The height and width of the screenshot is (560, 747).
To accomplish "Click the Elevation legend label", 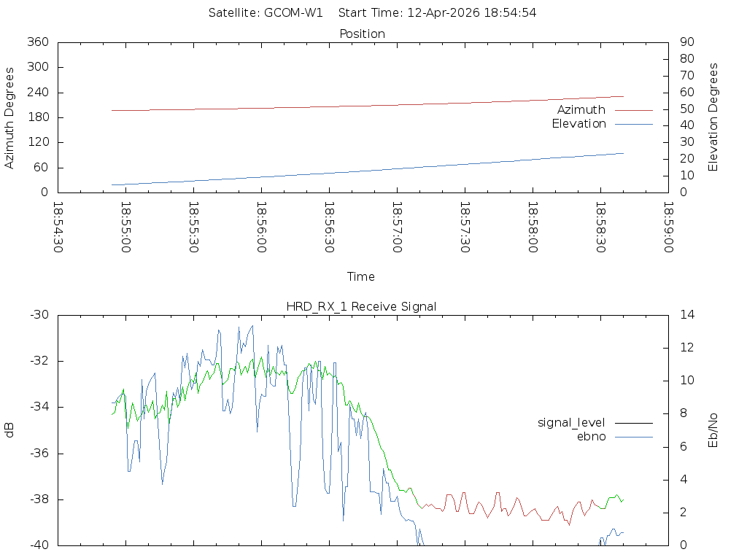I will (x=578, y=124).
